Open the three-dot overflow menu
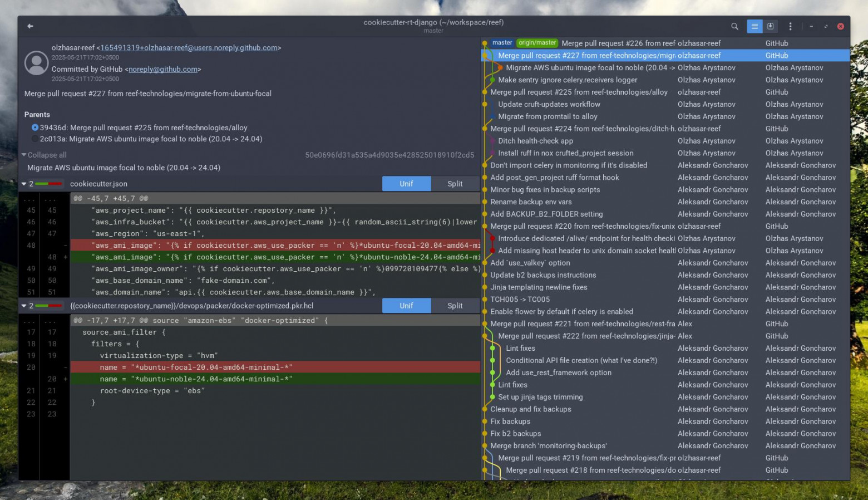Viewport: 868px width, 500px height. (x=790, y=26)
